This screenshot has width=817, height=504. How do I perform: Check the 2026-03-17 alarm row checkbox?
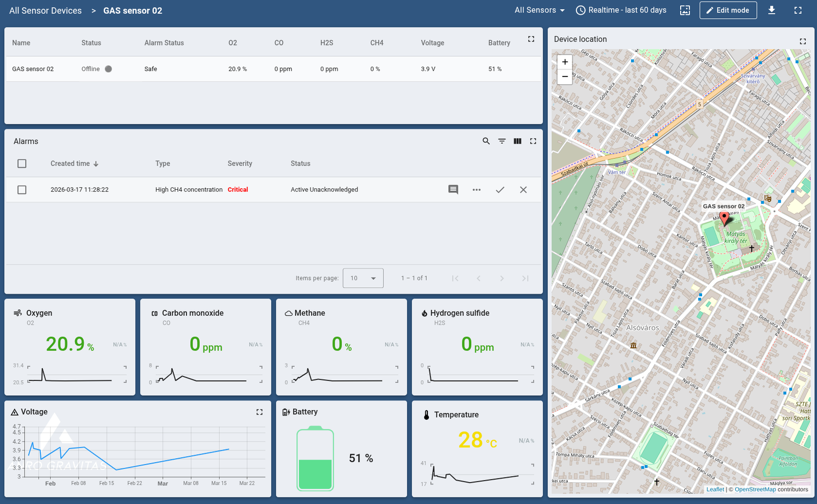22,190
